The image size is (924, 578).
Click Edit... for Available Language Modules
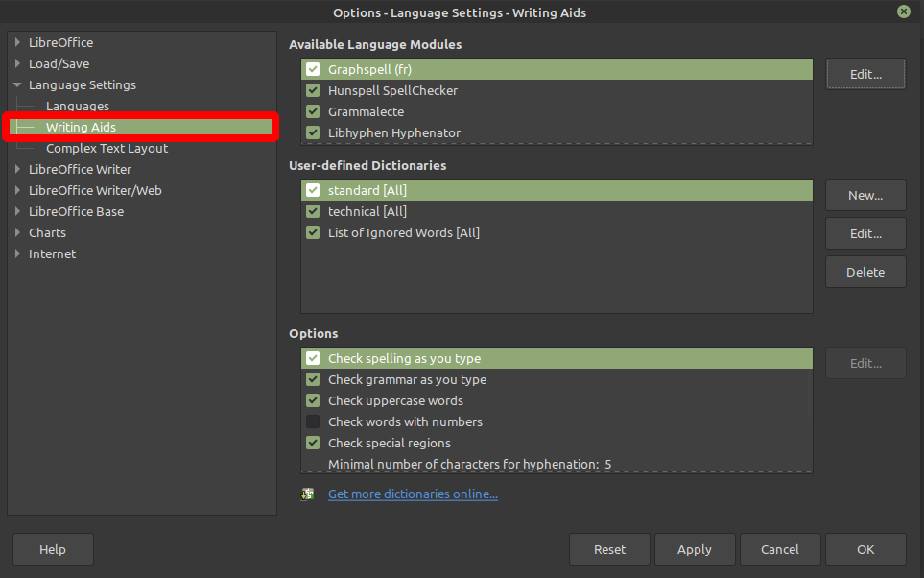tap(865, 75)
